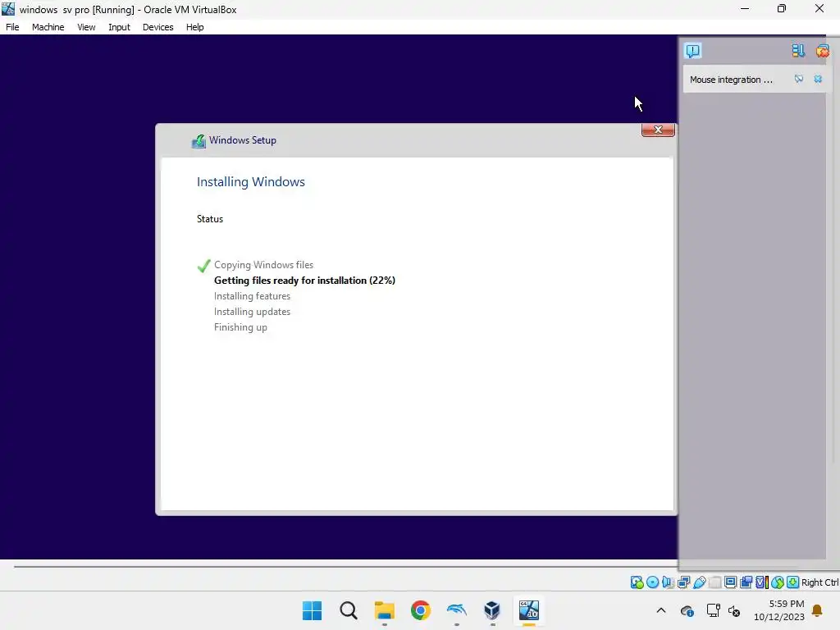The height and width of the screenshot is (630, 840).
Task: Open Google Chrome from taskbar
Action: pyautogui.click(x=421, y=610)
